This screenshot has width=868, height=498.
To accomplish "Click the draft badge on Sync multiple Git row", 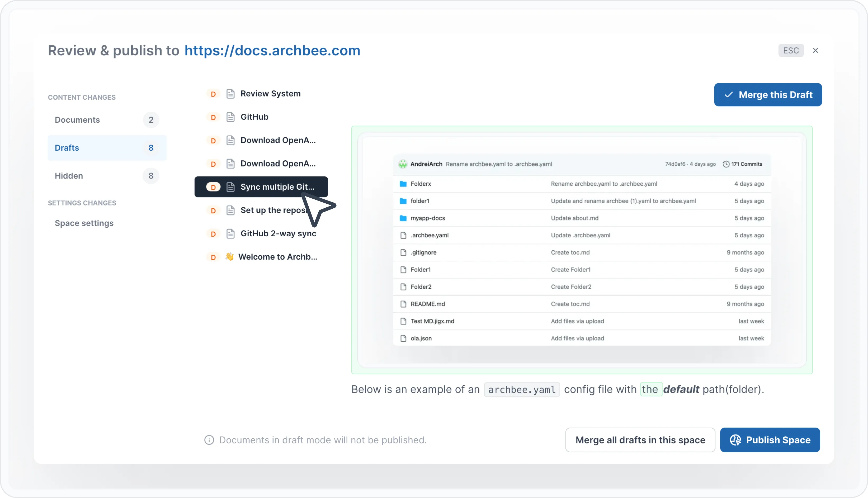I will (213, 187).
